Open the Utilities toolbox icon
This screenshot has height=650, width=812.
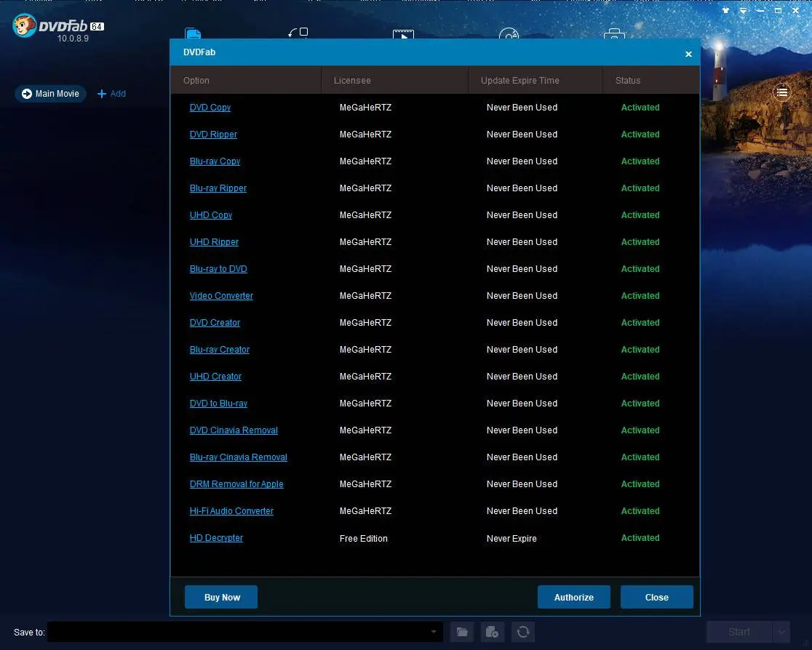tap(614, 33)
